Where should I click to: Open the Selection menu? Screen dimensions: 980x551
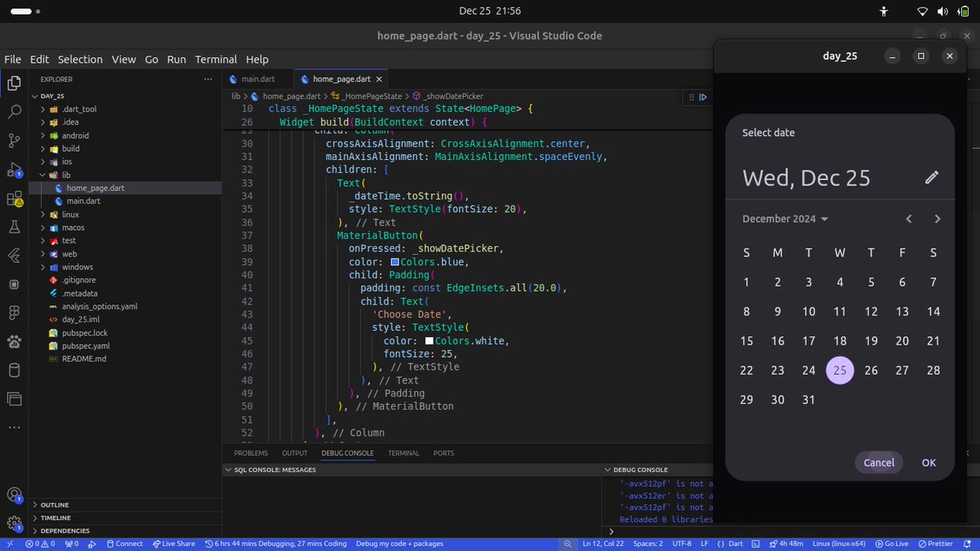pyautogui.click(x=80, y=60)
